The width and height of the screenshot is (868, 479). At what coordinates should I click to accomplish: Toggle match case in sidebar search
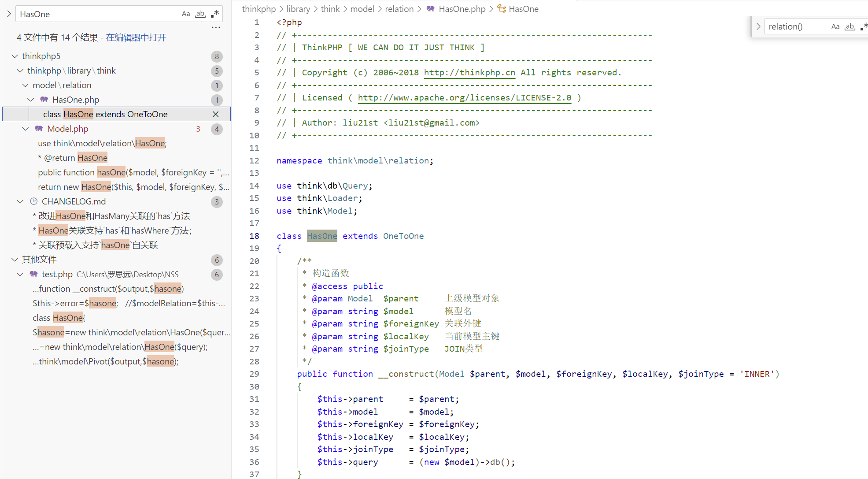[185, 14]
